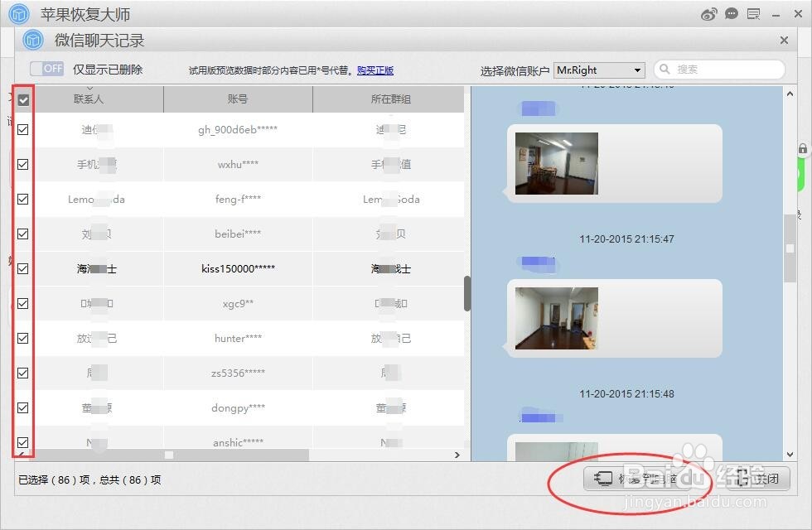Close the 微信聊天记录 dialog

784,40
